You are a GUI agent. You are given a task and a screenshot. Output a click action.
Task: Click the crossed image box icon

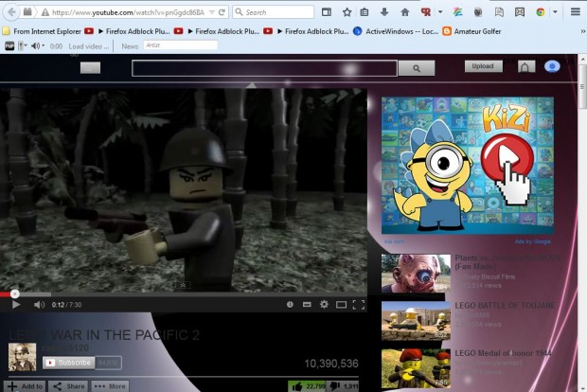click(520, 12)
